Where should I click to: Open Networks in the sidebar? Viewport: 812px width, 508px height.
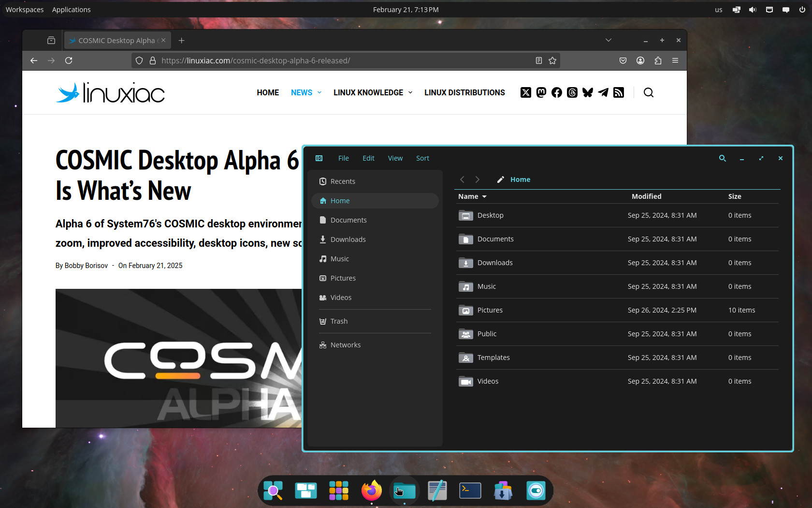tap(375, 345)
